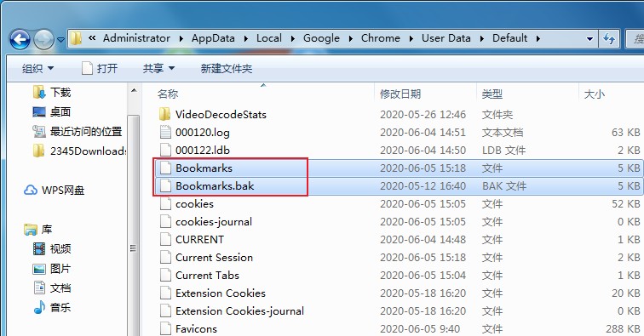Show hidden breadcrumb path chevrons

(92, 38)
